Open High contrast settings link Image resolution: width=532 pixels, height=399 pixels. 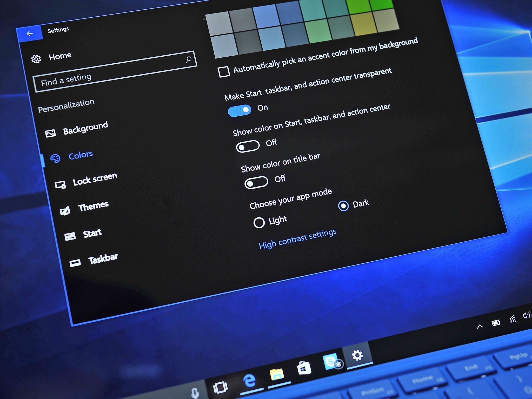click(x=297, y=238)
